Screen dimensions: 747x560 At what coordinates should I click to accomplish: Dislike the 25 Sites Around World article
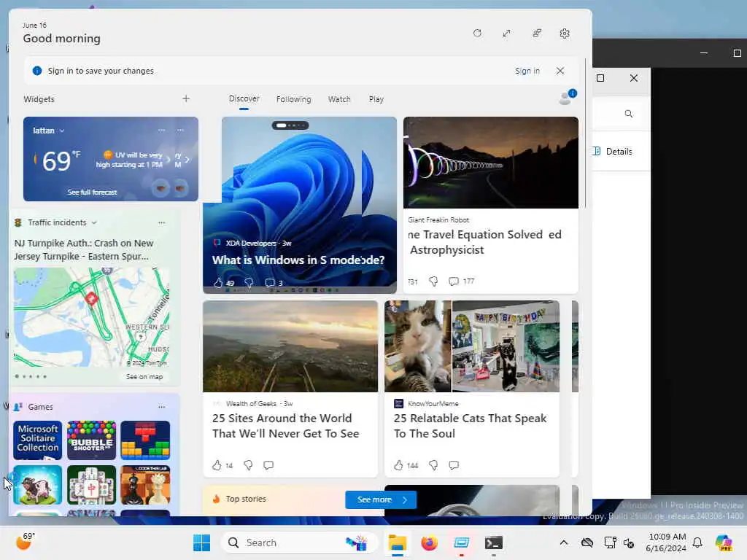(x=248, y=465)
